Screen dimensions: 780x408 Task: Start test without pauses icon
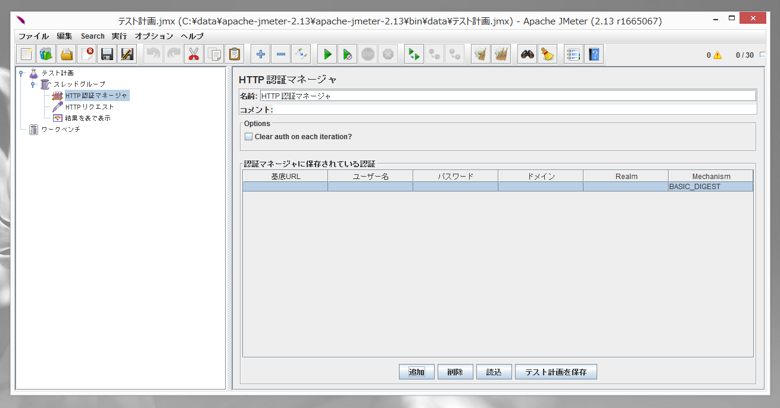347,54
